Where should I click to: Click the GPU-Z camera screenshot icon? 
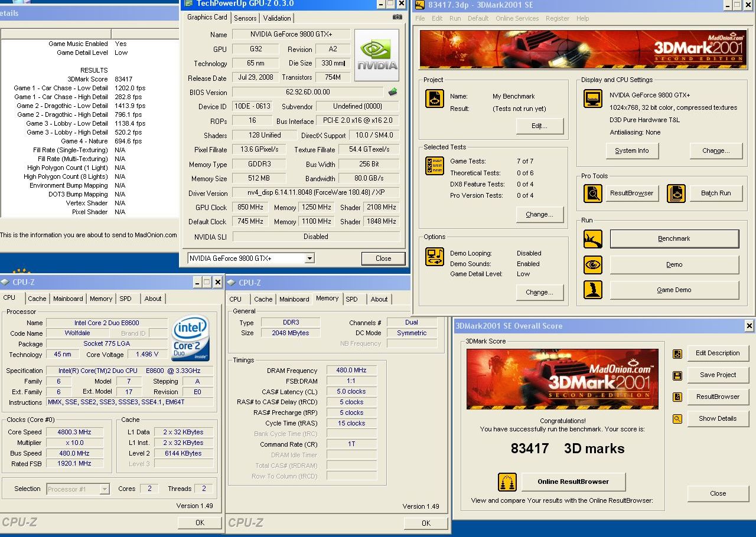click(397, 17)
